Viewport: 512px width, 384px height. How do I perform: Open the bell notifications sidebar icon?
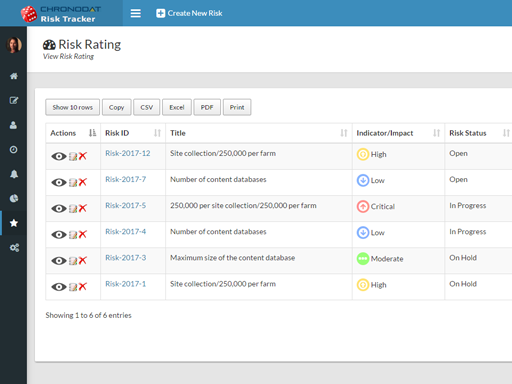click(14, 174)
